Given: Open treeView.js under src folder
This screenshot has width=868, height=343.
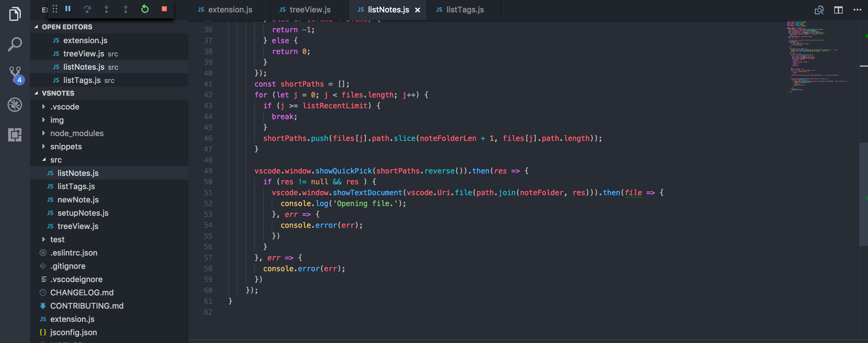Looking at the screenshot, I should [109, 226].
